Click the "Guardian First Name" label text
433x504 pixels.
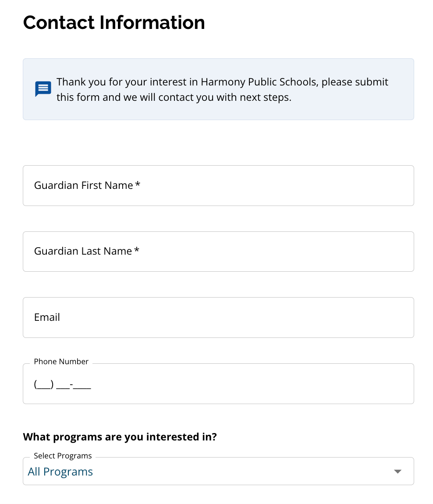tap(83, 185)
